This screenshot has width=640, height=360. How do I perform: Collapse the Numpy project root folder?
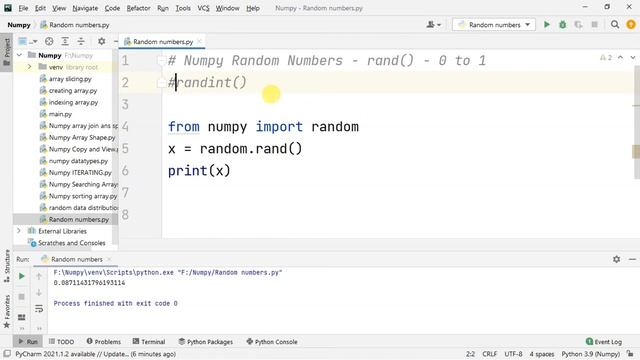19,55
